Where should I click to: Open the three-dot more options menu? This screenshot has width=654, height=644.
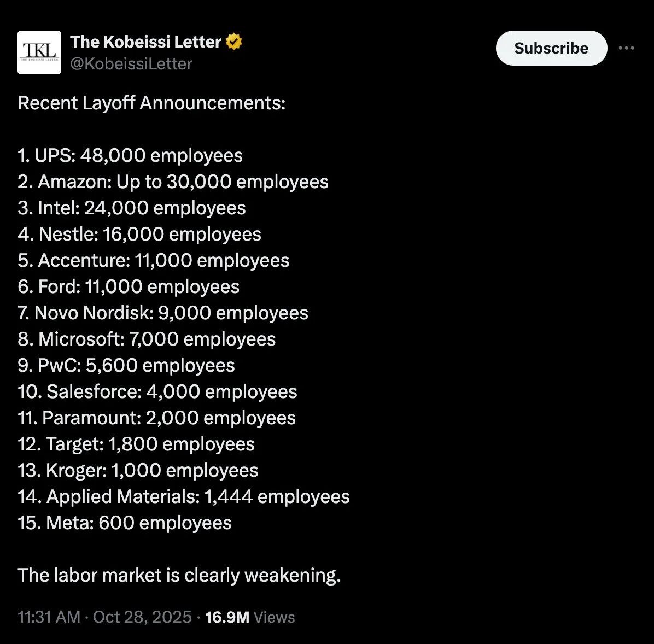click(x=626, y=48)
